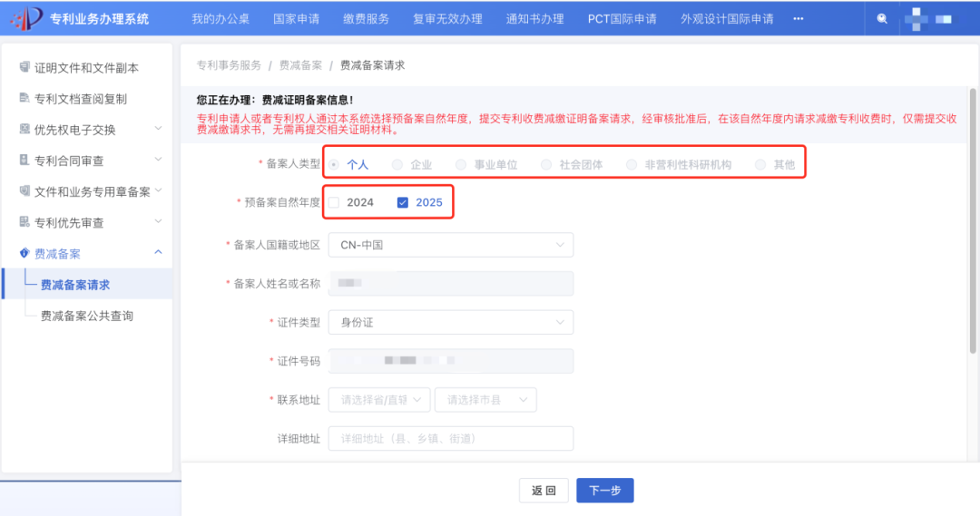Open the 备案人国籍或地区 dropdown
The image size is (980, 516).
450,245
